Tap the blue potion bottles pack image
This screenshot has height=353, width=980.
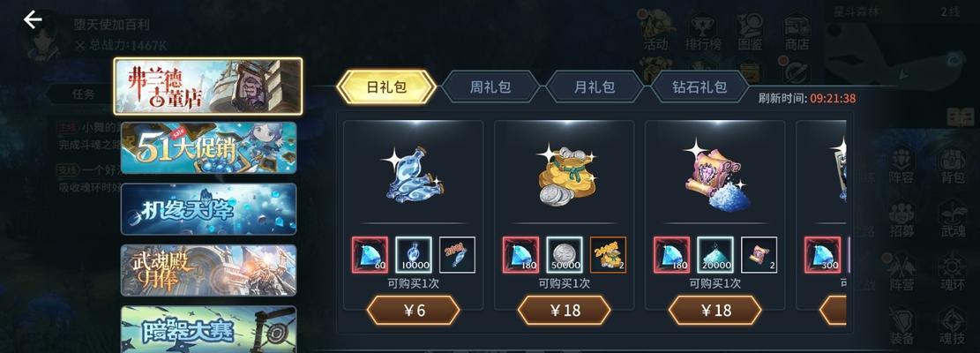412,176
